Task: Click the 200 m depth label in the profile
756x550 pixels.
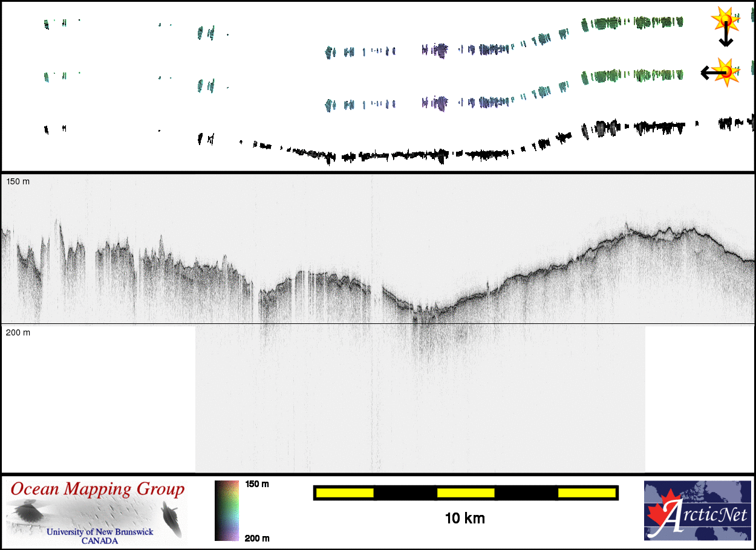Action: click(18, 332)
